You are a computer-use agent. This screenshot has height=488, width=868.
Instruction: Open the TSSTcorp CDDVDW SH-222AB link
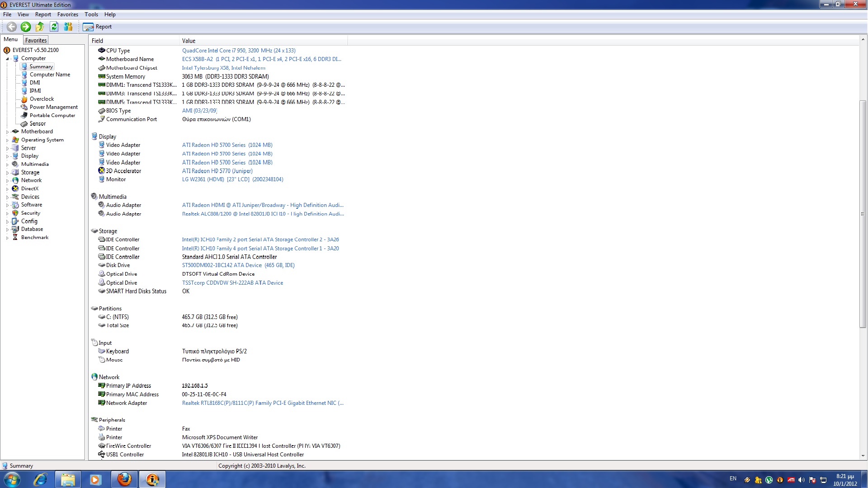tap(232, 283)
